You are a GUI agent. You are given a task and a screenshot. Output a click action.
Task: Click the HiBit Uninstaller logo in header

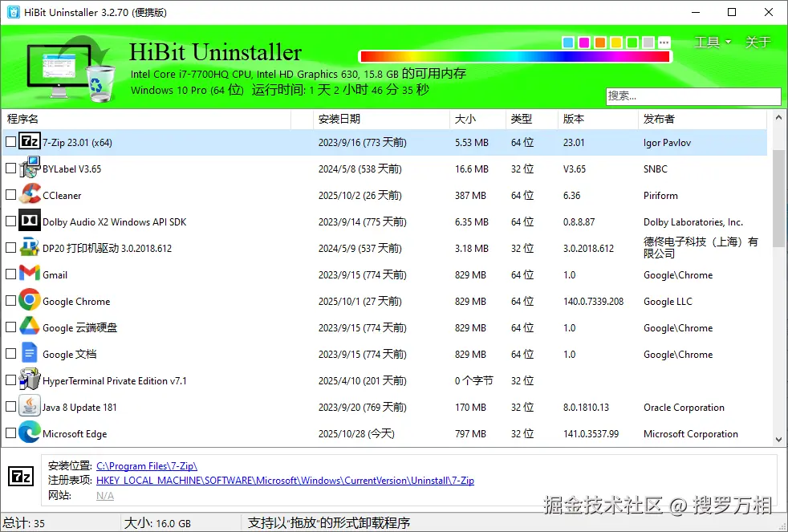pyautogui.click(x=71, y=69)
